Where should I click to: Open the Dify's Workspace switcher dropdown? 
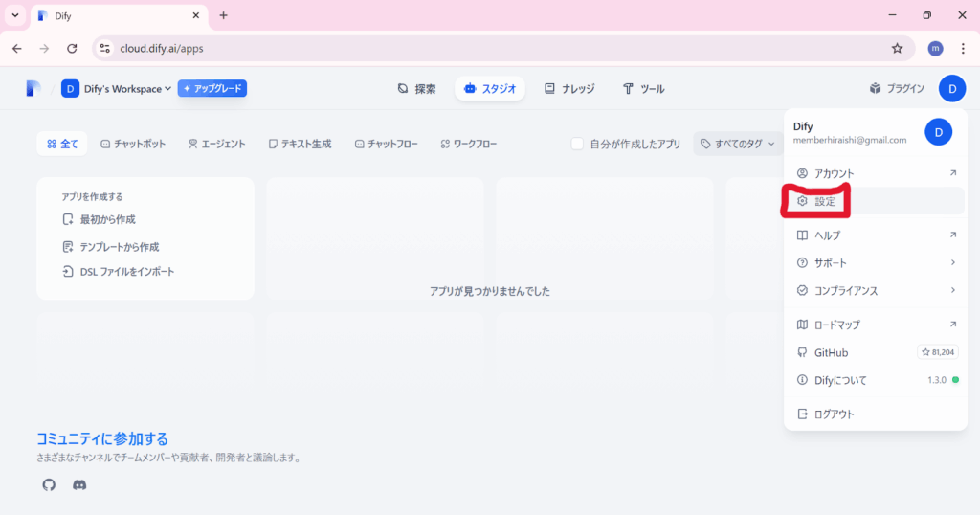[x=116, y=89]
